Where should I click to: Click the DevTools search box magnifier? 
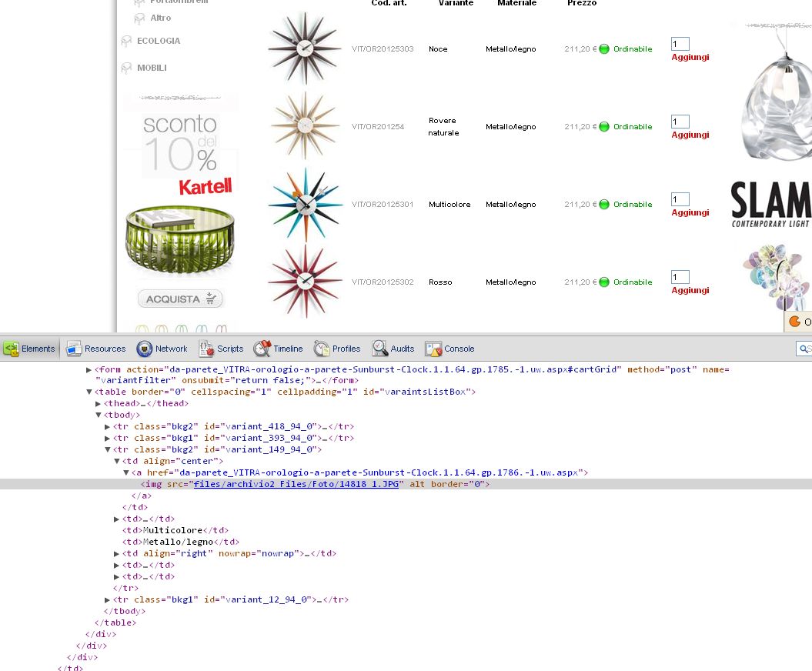802,349
